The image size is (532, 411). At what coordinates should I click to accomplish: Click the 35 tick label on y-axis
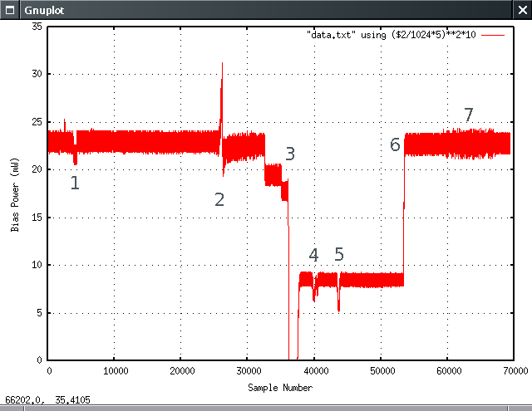pyautogui.click(x=37, y=27)
